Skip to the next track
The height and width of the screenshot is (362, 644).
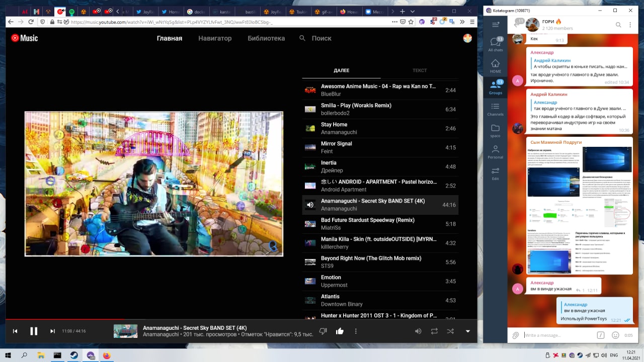pos(52,331)
